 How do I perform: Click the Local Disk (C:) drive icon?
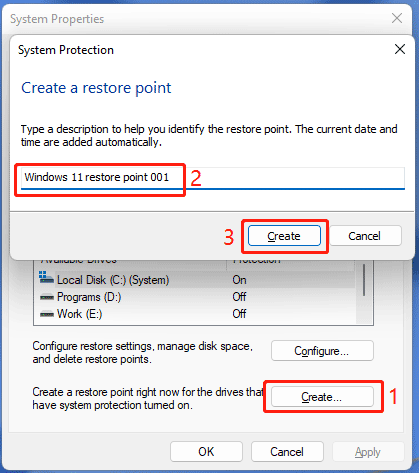pyautogui.click(x=46, y=278)
